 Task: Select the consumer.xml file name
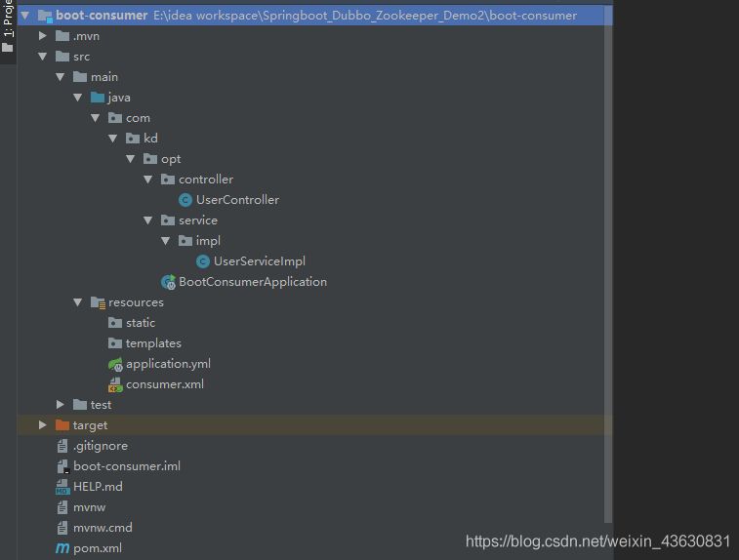pyautogui.click(x=165, y=384)
